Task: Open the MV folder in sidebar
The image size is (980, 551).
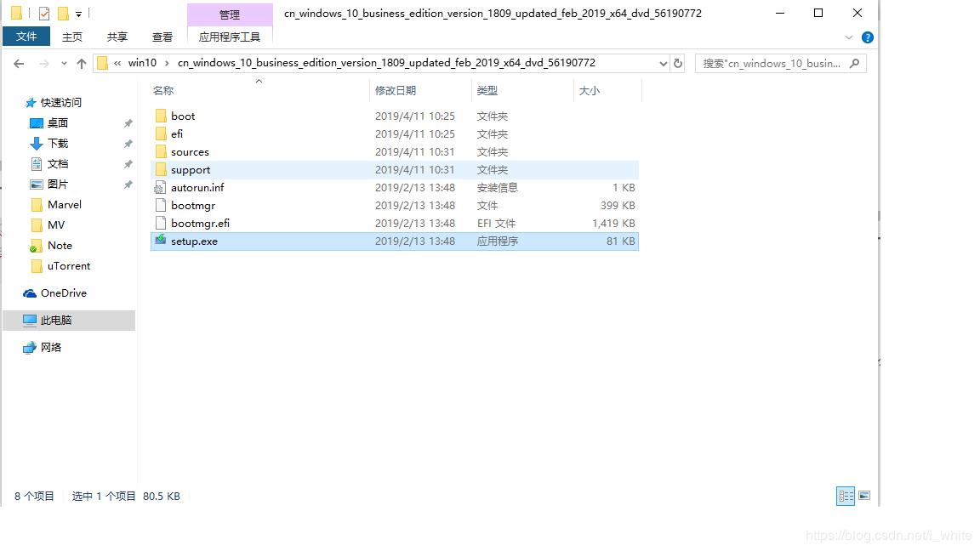Action: point(55,224)
